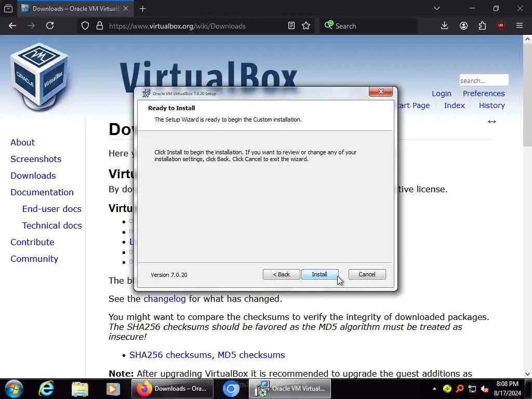Open Contribute sidebar link

[x=32, y=242]
